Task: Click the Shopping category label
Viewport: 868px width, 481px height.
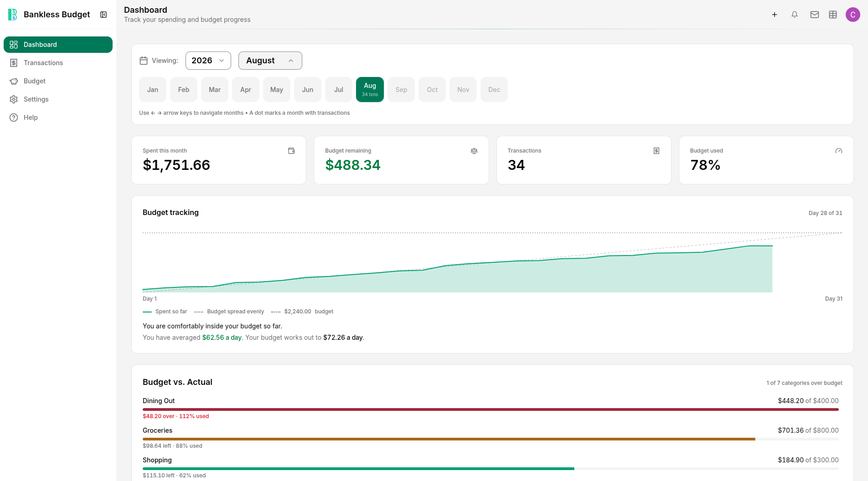Action: point(157,460)
